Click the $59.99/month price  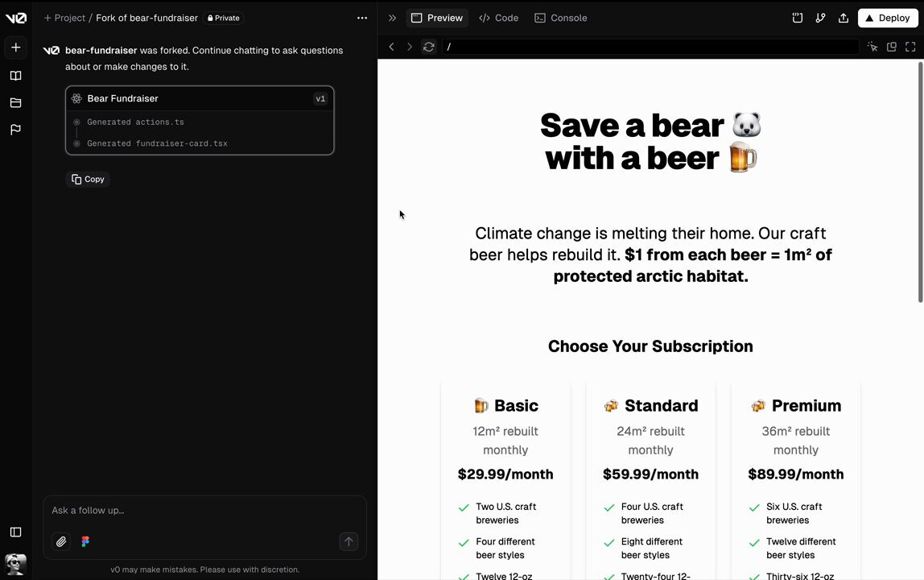point(650,474)
